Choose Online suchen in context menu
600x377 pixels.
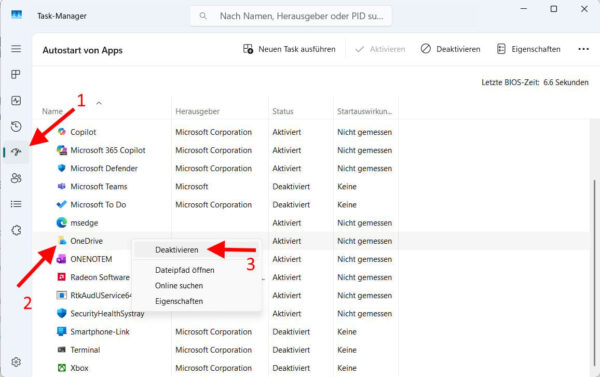(x=179, y=286)
